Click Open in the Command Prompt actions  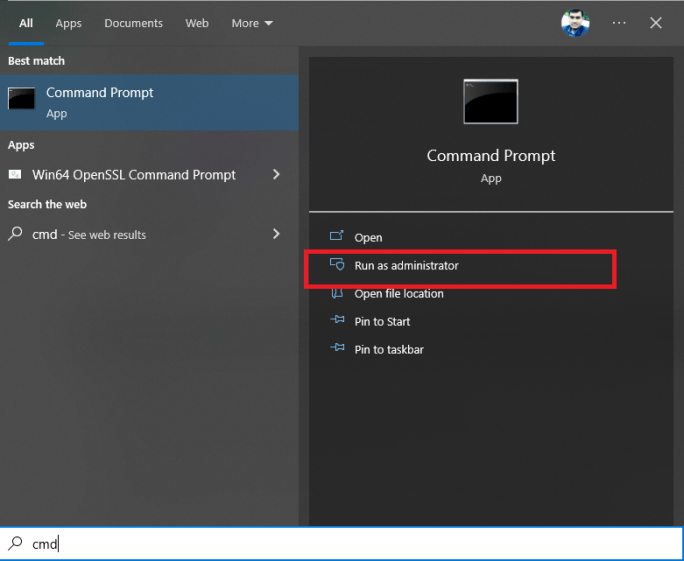click(368, 238)
